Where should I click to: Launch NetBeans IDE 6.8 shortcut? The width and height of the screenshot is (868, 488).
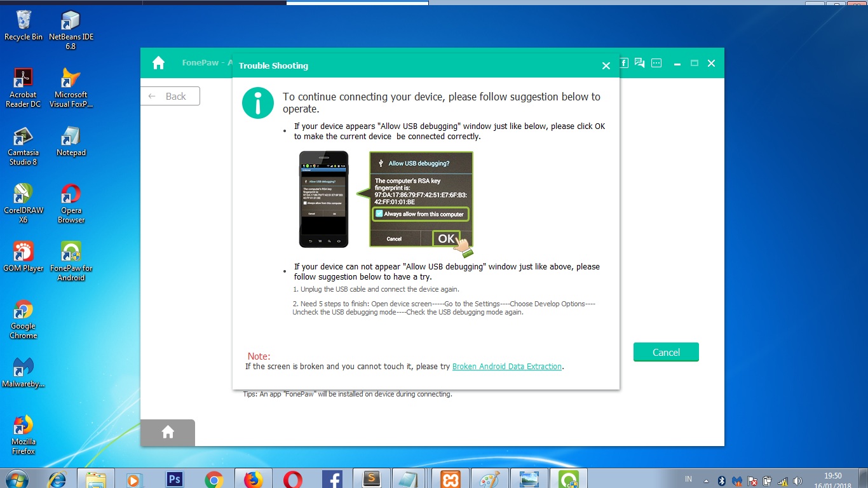coord(71,30)
